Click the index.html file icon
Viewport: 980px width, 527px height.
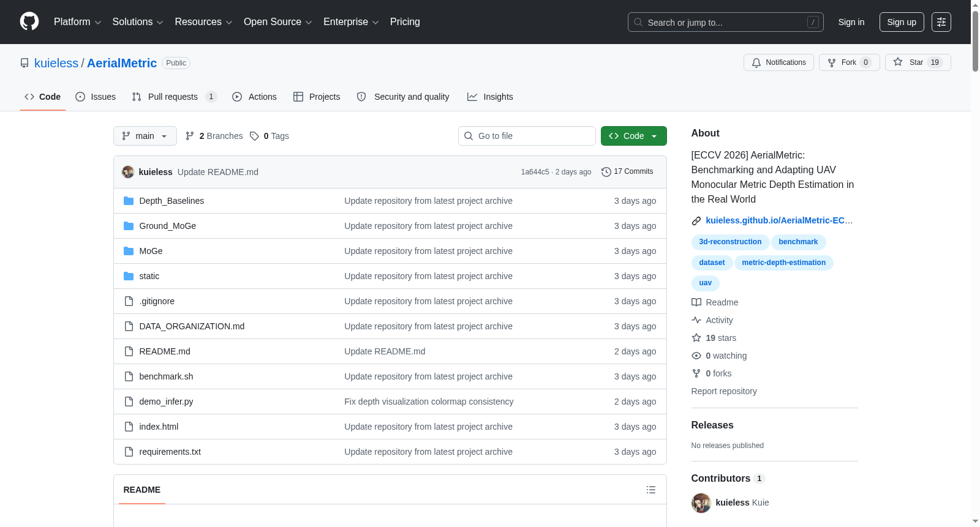(x=129, y=427)
